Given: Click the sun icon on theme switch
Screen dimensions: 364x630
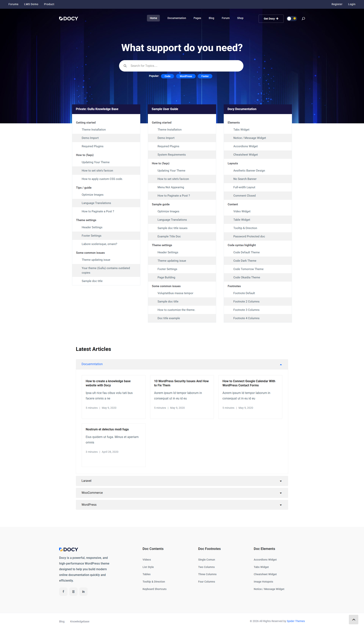Looking at the screenshot, I should coord(295,18).
